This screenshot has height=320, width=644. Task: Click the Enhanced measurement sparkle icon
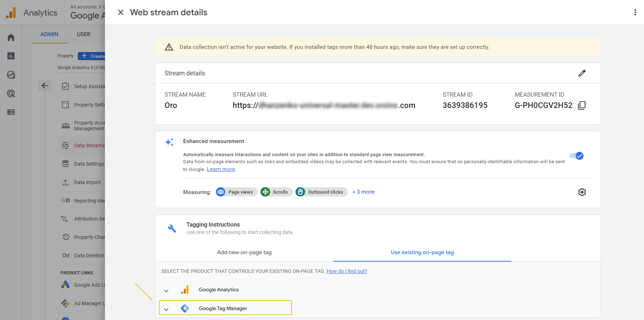point(169,142)
